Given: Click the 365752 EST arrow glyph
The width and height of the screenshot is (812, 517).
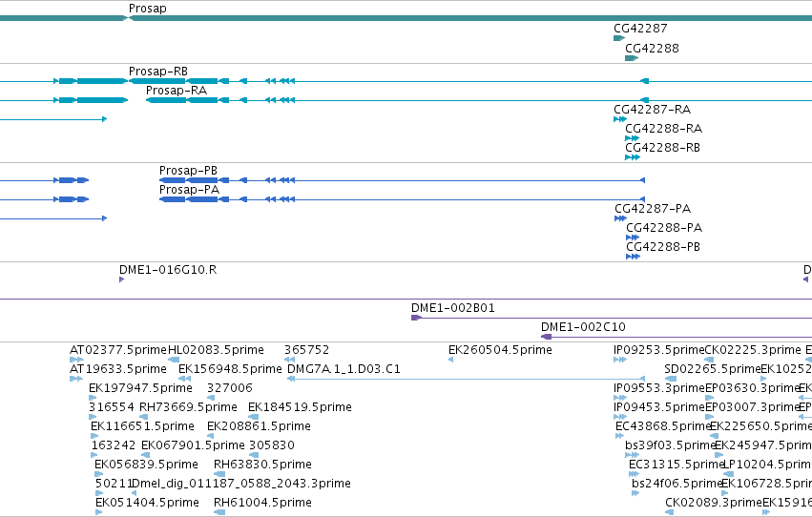Looking at the screenshot, I should pos(289,360).
